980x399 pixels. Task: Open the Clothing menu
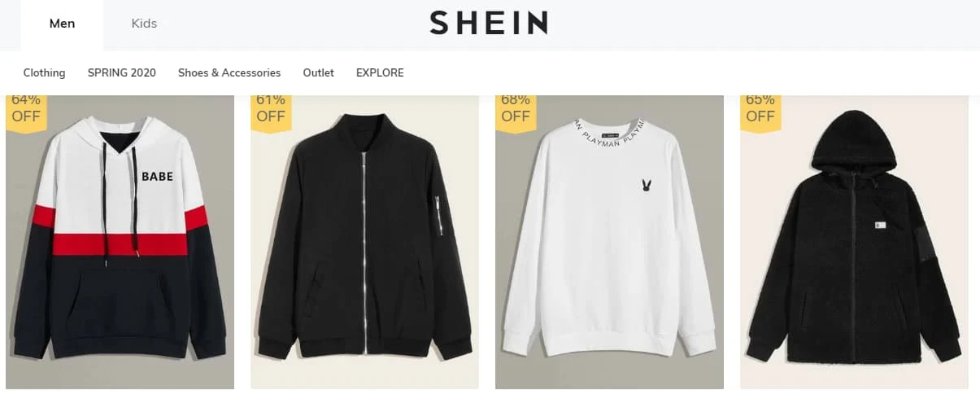pos(44,72)
